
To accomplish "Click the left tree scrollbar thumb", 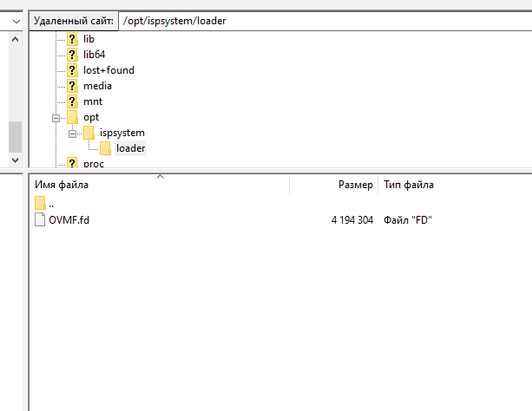I will (x=15, y=137).
